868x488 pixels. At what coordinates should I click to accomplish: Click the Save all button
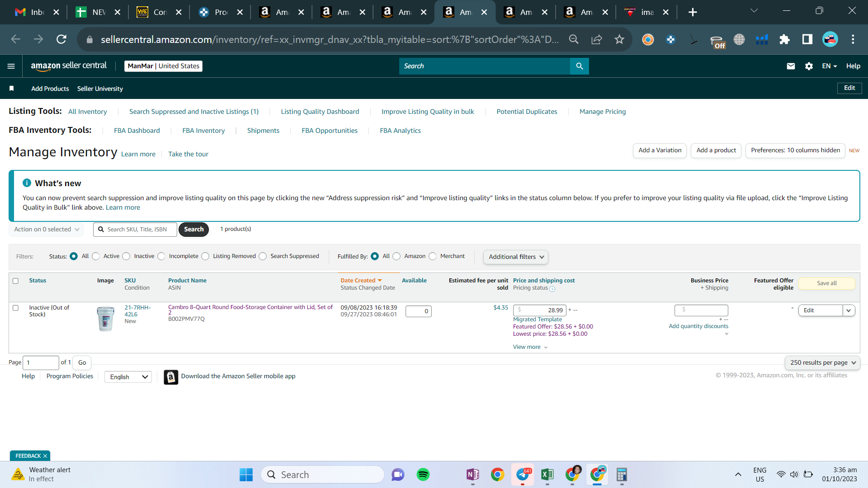pos(827,283)
